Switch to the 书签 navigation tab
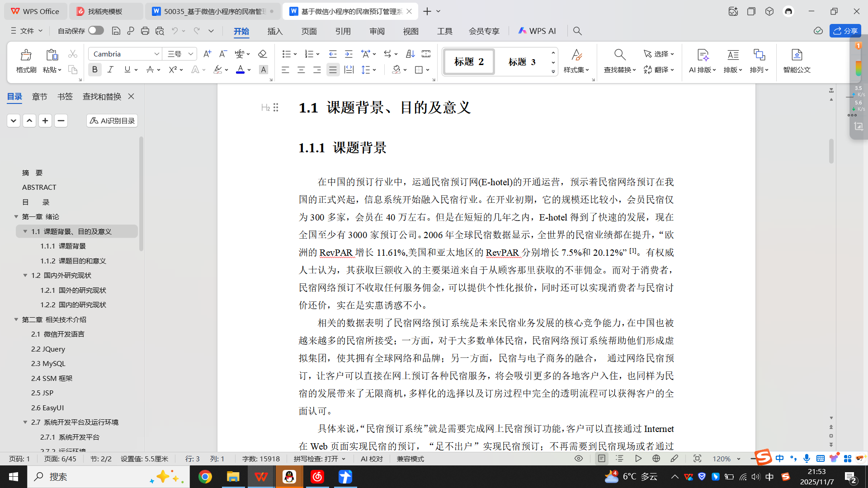868x488 pixels. [x=65, y=96]
